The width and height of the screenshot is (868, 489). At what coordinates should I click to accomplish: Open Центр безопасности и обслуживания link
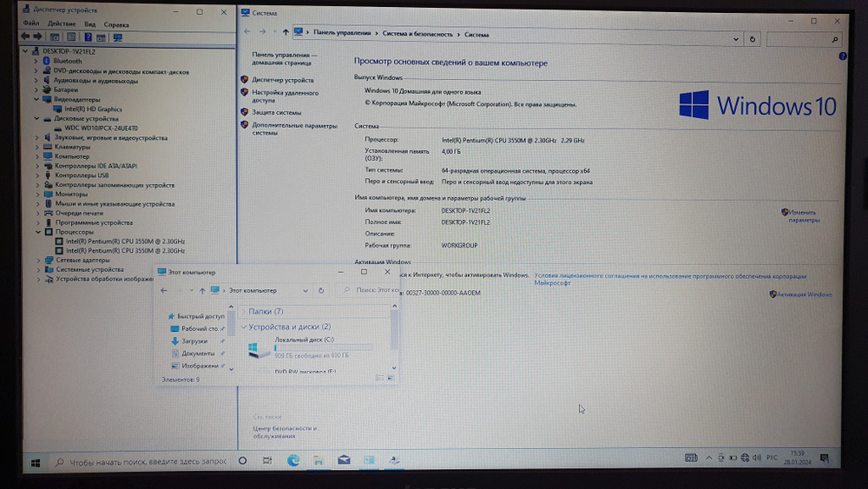[x=285, y=432]
